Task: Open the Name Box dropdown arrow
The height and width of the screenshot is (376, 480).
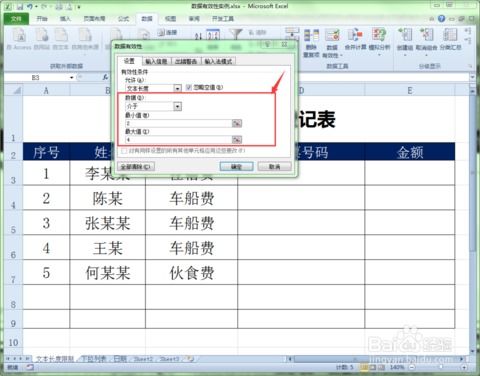Action: [71, 78]
